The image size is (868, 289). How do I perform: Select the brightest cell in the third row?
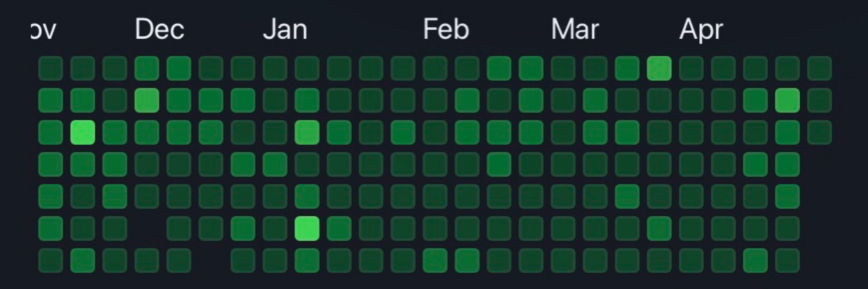click(x=82, y=132)
